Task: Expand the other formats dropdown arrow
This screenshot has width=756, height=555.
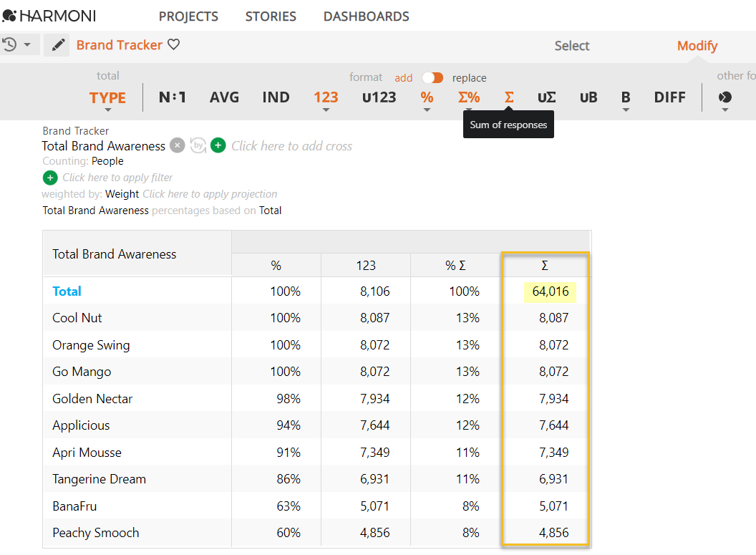Action: coord(724,110)
